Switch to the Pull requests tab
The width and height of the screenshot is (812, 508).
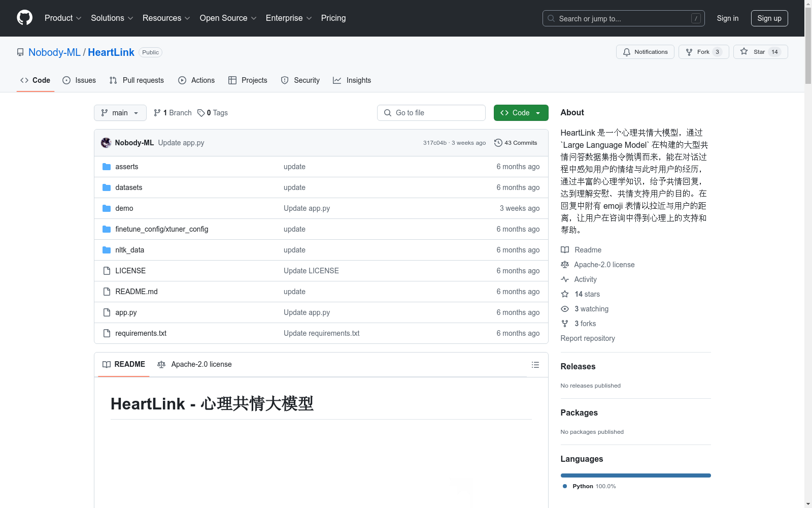(x=136, y=80)
